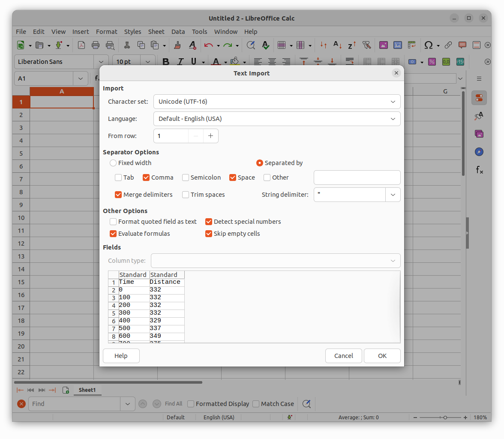Viewport: 504px width, 439px height.
Task: Click the Clone Formatting paintbrush icon
Action: 177,45
